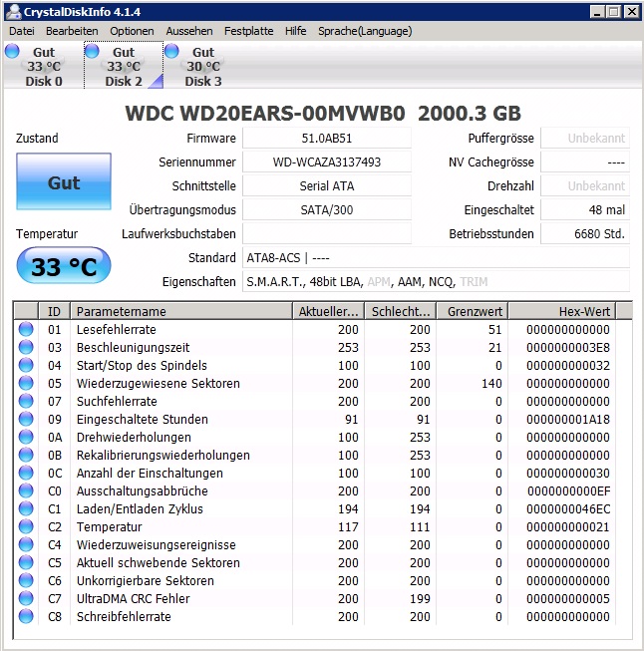The height and width of the screenshot is (651, 644).
Task: Click status orb for Schreibfehlerrate row
Action: click(x=26, y=616)
